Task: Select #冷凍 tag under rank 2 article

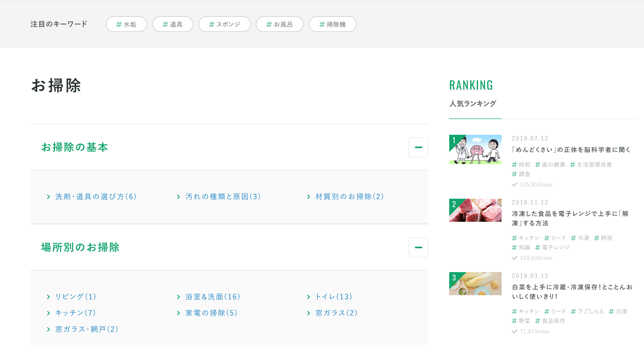Action: point(580,238)
